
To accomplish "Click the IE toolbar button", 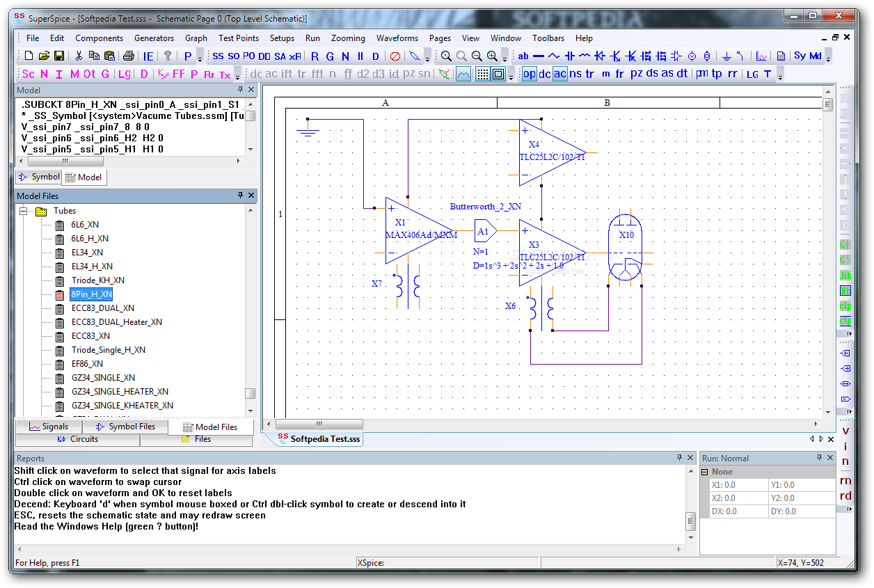I will point(148,56).
